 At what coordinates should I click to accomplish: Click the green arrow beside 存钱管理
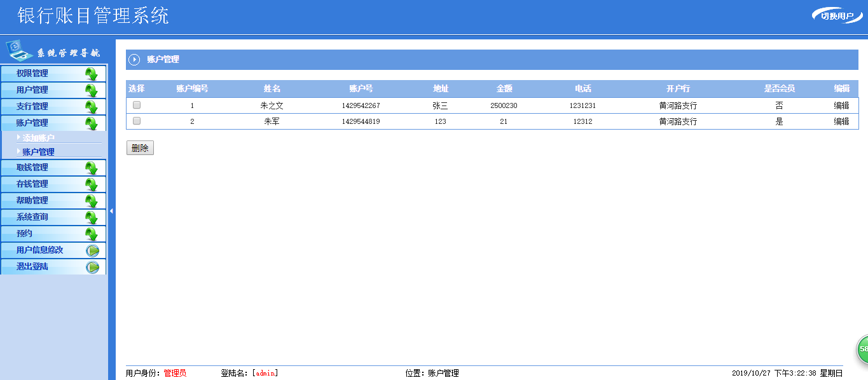tap(92, 184)
